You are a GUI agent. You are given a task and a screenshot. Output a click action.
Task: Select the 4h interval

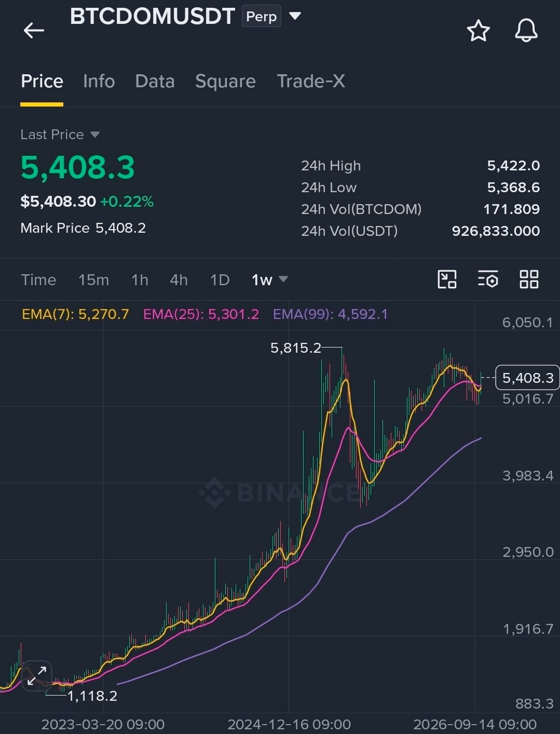coord(179,280)
